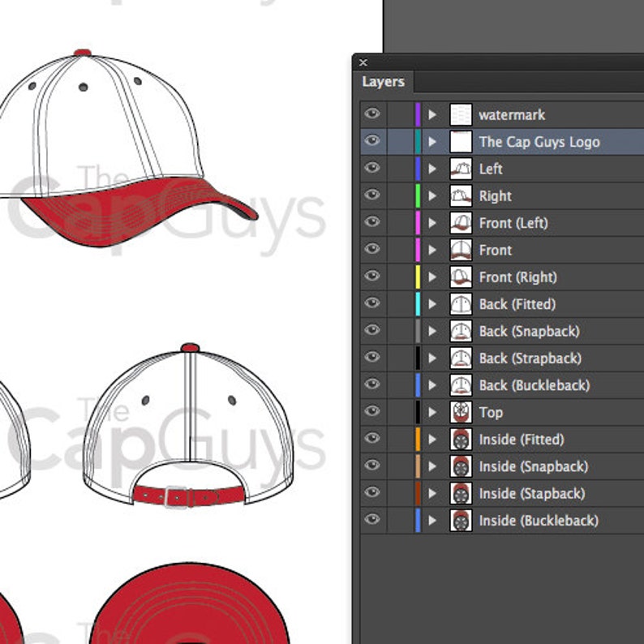The image size is (644, 644).
Task: Close the Layers panel
Action: [x=363, y=62]
